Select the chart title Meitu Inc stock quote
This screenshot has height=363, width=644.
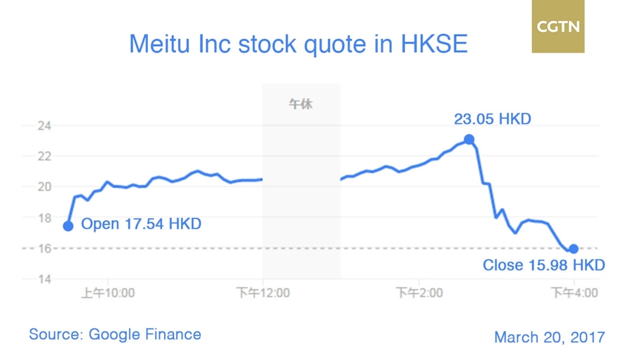(x=298, y=44)
